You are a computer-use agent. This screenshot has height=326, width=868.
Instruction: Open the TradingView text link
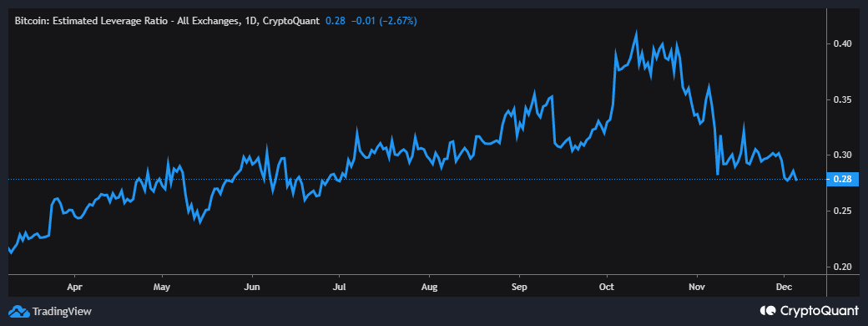pos(62,311)
